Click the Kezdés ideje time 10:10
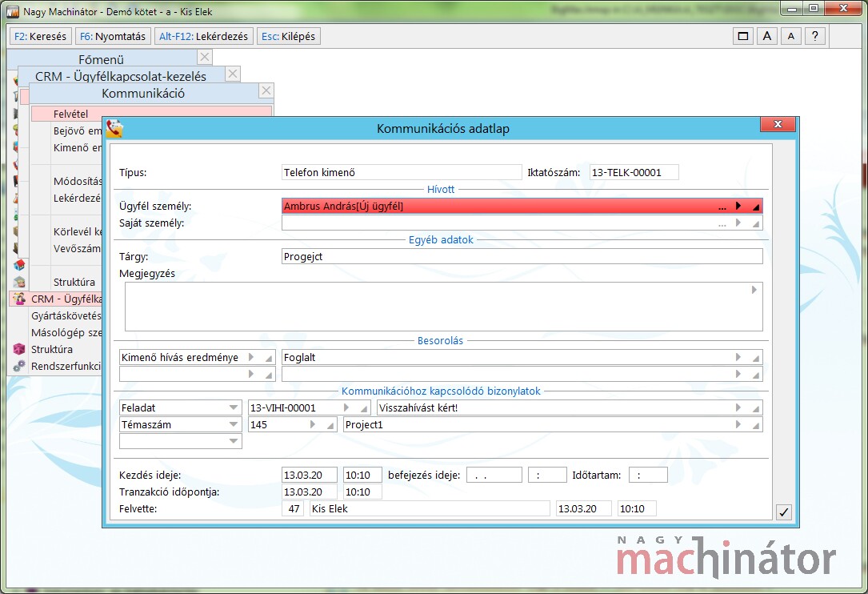The height and width of the screenshot is (594, 868). (x=362, y=475)
